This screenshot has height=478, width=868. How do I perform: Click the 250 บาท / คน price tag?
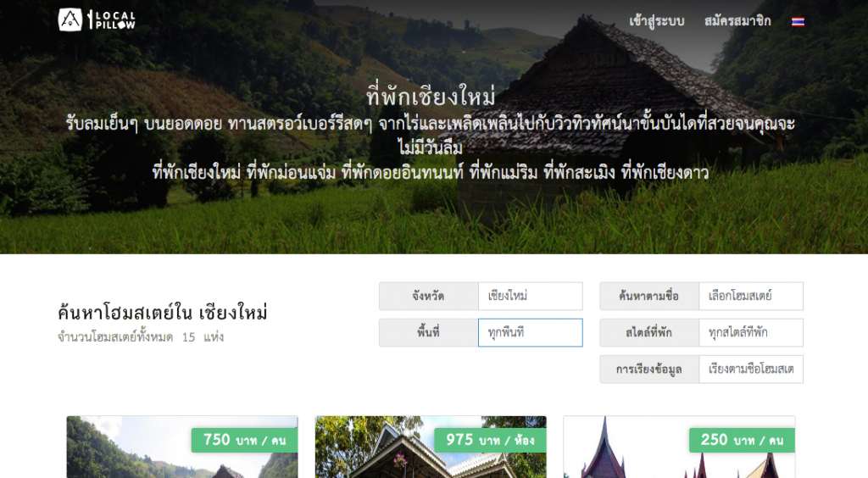pyautogui.click(x=742, y=441)
